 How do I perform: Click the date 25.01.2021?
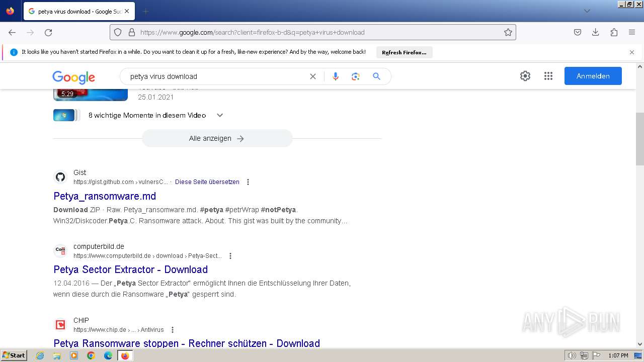coord(156,97)
